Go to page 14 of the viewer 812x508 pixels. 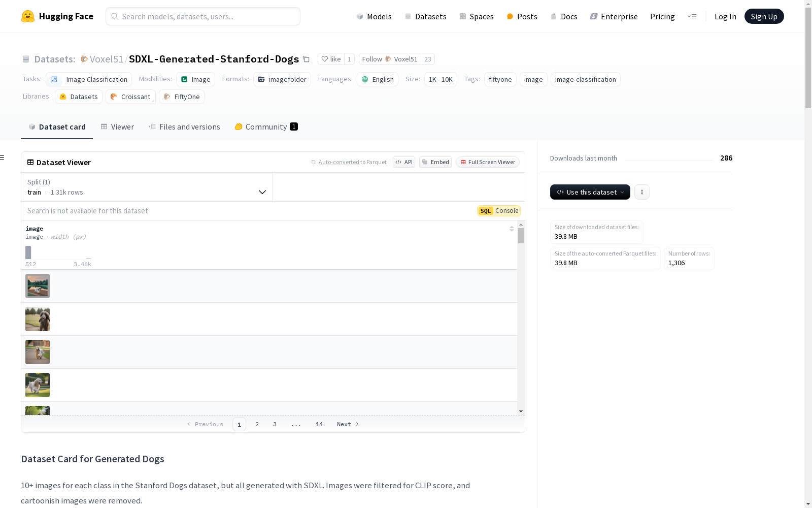(x=319, y=424)
